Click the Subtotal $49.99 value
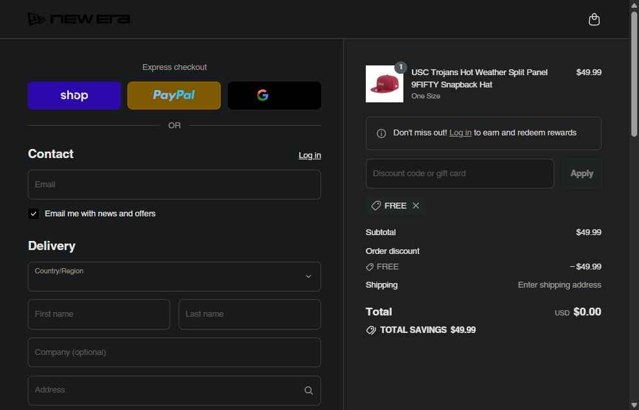The height and width of the screenshot is (410, 639). pos(588,232)
